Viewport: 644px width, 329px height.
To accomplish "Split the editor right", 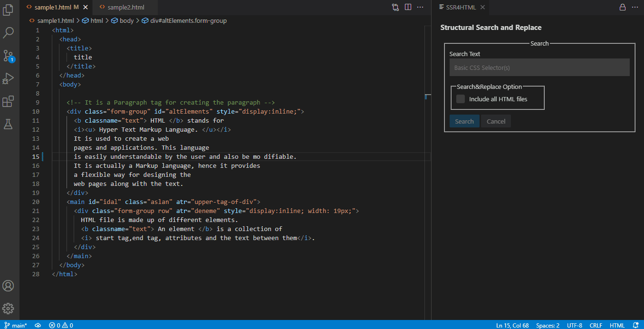I will [x=408, y=7].
